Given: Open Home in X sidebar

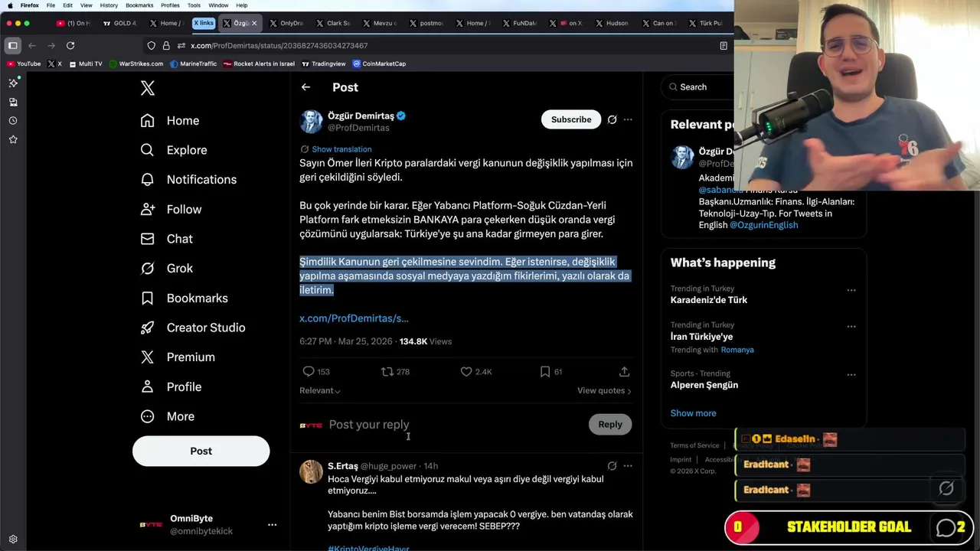Looking at the screenshot, I should (x=170, y=121).
